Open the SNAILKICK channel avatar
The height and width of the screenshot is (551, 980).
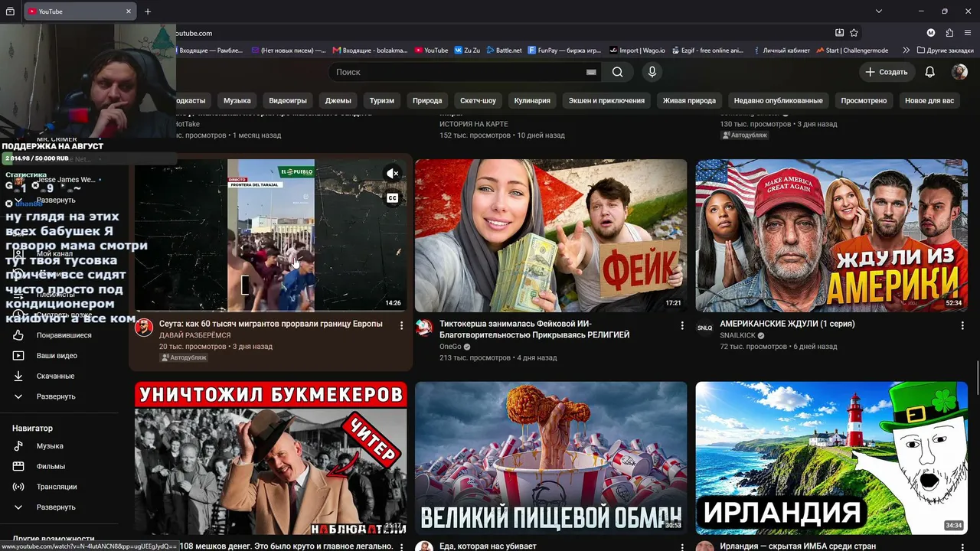704,328
